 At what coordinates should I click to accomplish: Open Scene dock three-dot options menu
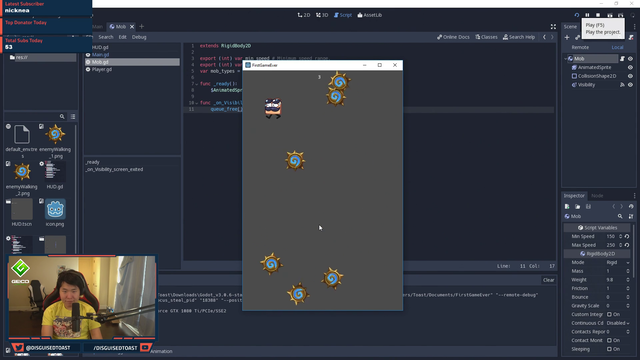[634, 27]
